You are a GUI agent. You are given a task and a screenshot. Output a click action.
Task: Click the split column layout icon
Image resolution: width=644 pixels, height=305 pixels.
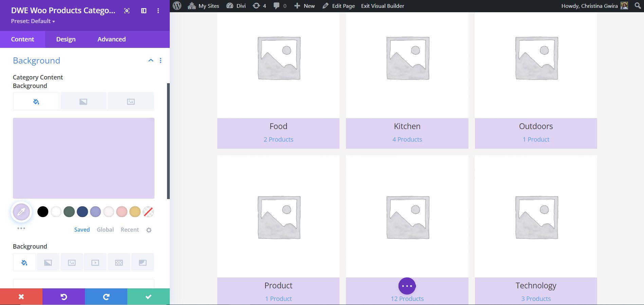coord(144,11)
